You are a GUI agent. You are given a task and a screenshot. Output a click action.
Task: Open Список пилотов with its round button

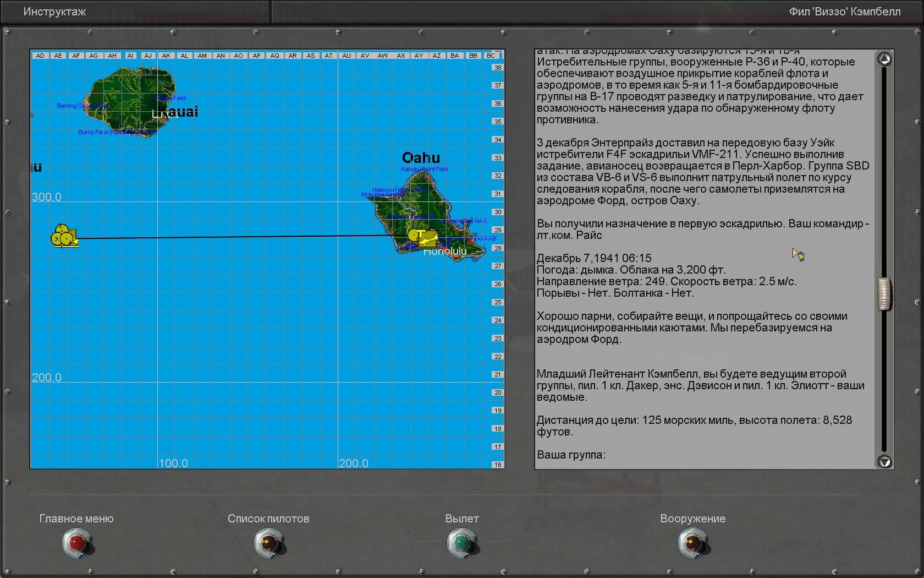[x=269, y=543]
